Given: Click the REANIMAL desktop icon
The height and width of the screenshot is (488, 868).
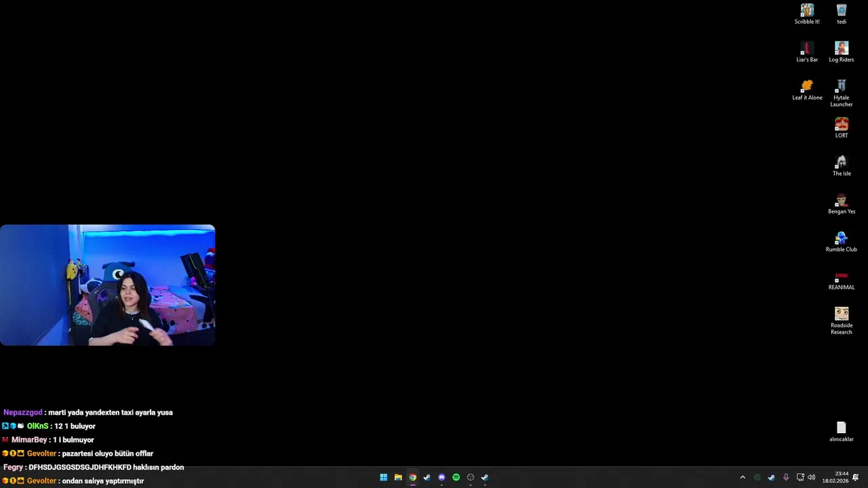Looking at the screenshot, I should (842, 279).
